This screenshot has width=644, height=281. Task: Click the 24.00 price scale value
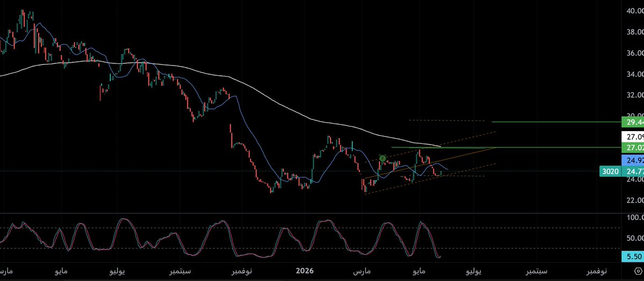pyautogui.click(x=634, y=181)
